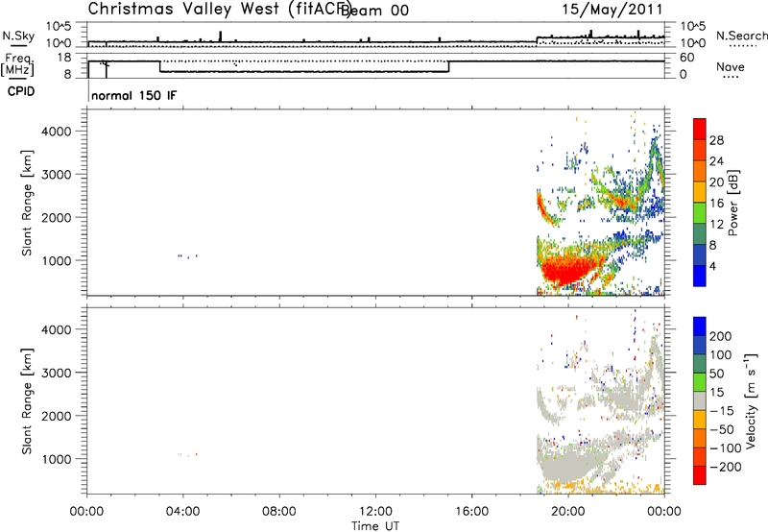This screenshot has height=532, width=768.
Task: Click the Power [dB] colorbar title
Action: tap(733, 203)
